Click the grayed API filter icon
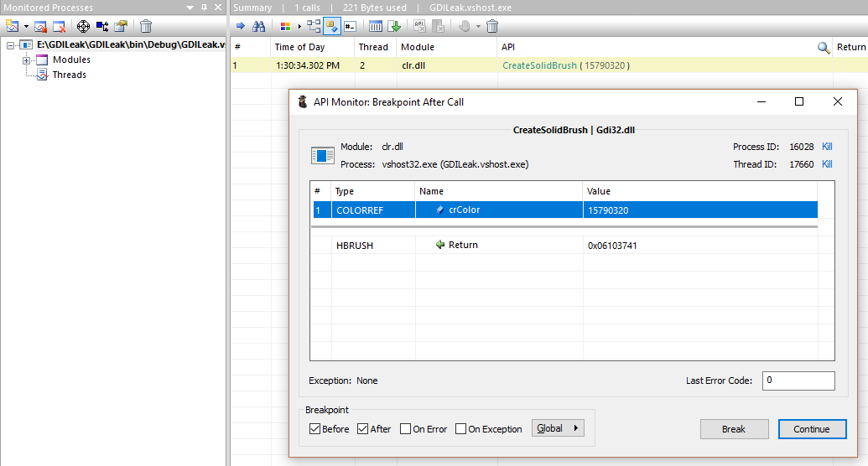The width and height of the screenshot is (868, 466). pos(419,26)
